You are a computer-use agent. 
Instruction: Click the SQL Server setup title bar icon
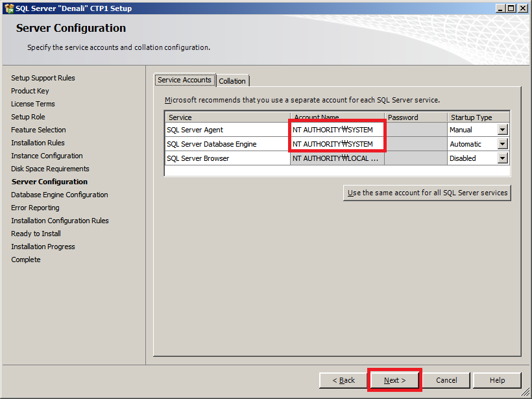click(x=9, y=8)
